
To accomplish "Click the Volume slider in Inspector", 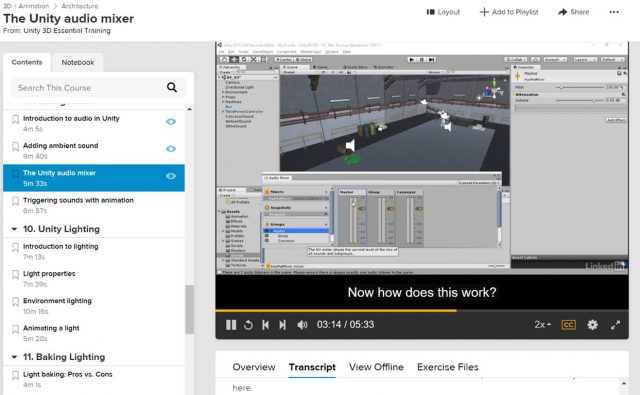I will click(580, 100).
